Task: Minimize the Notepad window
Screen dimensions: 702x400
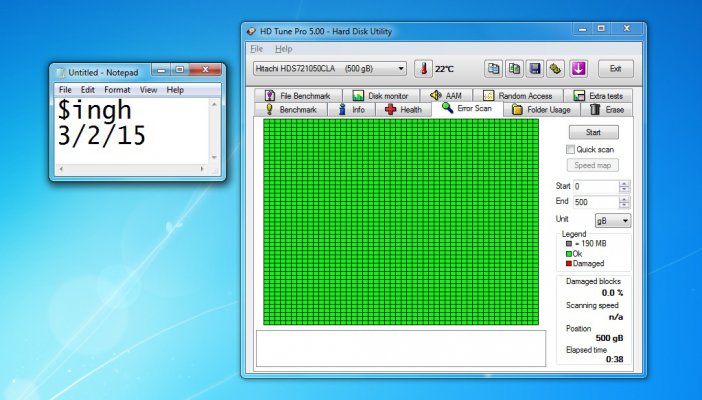Action: pos(162,70)
